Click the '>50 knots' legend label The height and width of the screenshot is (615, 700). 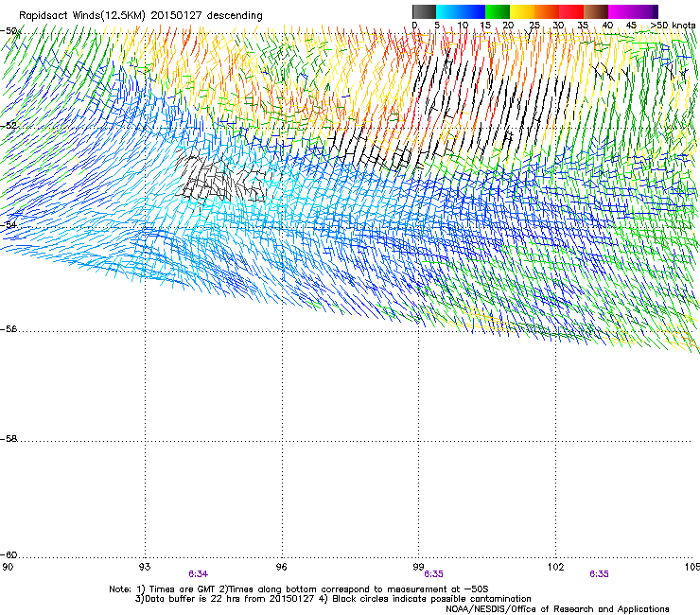click(673, 25)
